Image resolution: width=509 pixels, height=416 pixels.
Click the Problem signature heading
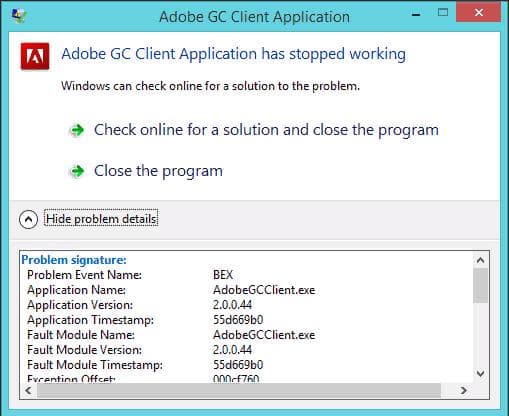point(74,260)
